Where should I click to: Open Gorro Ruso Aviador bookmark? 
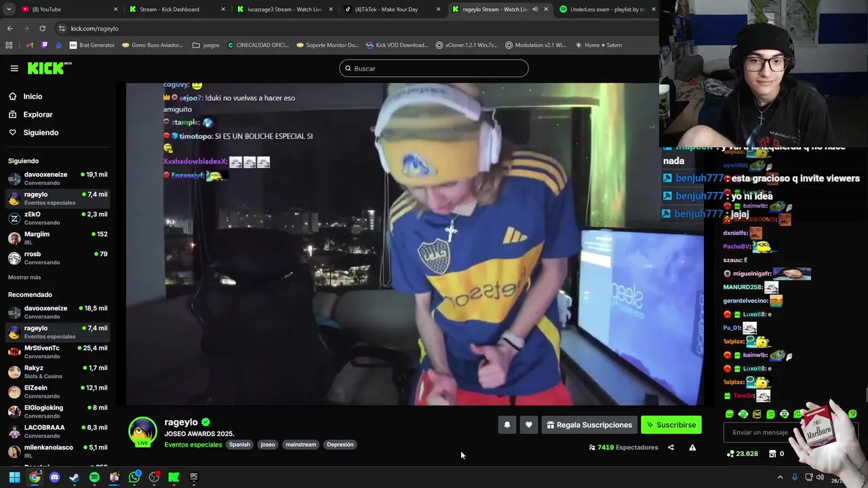(152, 45)
